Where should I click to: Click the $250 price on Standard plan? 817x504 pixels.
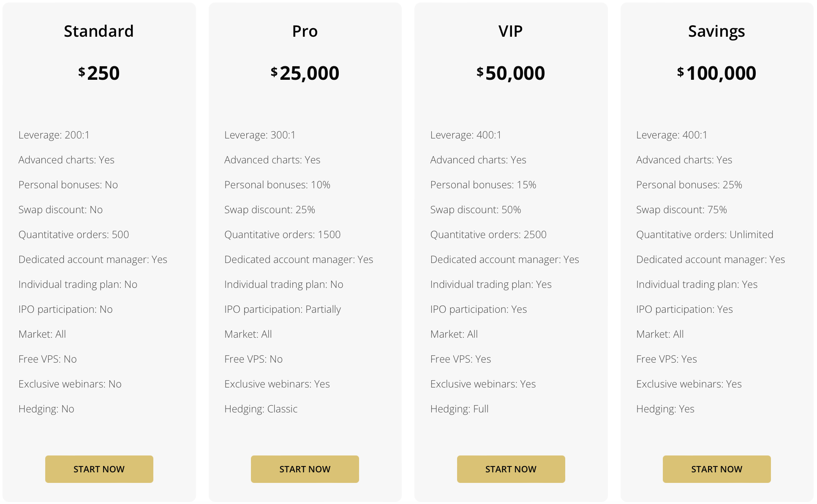99,73
